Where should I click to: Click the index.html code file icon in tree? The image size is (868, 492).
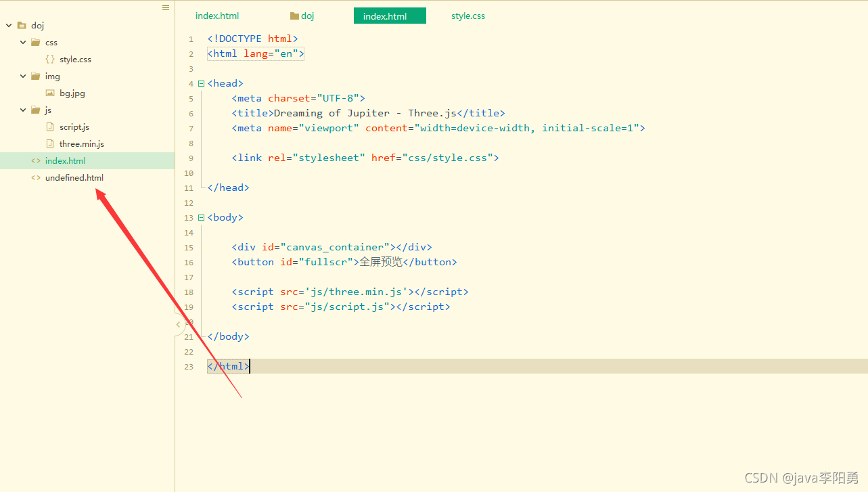click(36, 161)
